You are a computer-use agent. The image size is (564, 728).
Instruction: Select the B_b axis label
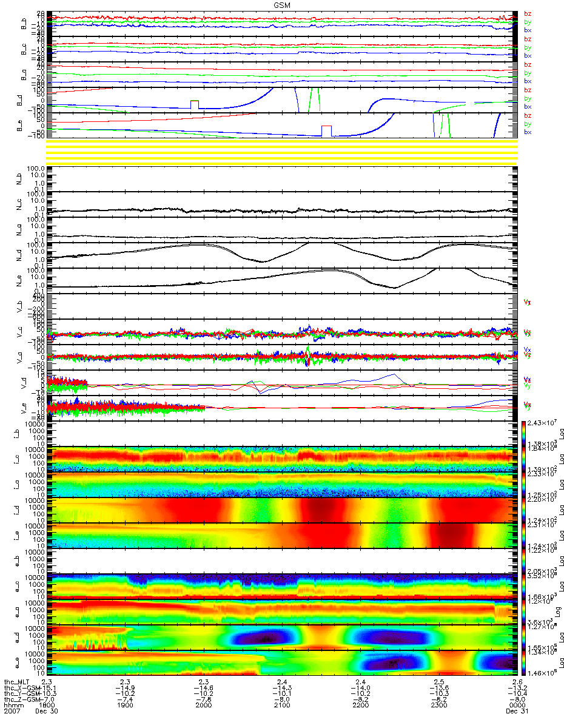pyautogui.click(x=24, y=23)
